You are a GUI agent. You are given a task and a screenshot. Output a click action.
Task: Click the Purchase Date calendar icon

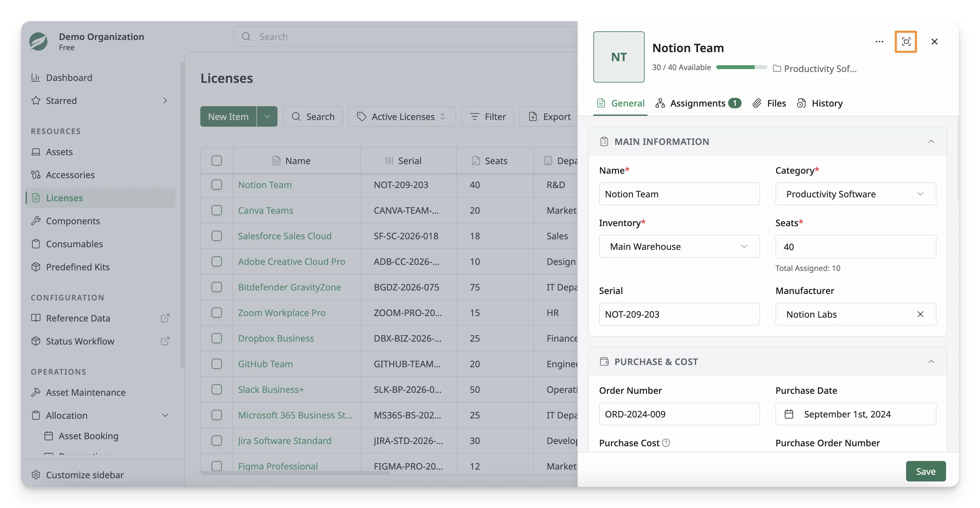click(x=789, y=414)
